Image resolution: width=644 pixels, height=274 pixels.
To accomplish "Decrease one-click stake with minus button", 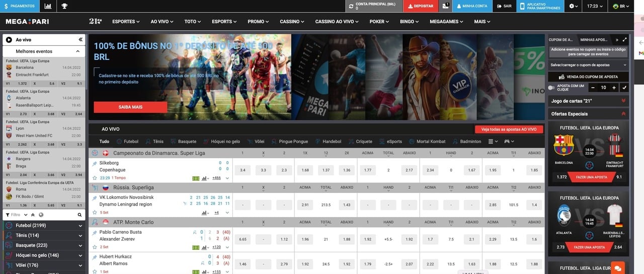I will (x=593, y=88).
